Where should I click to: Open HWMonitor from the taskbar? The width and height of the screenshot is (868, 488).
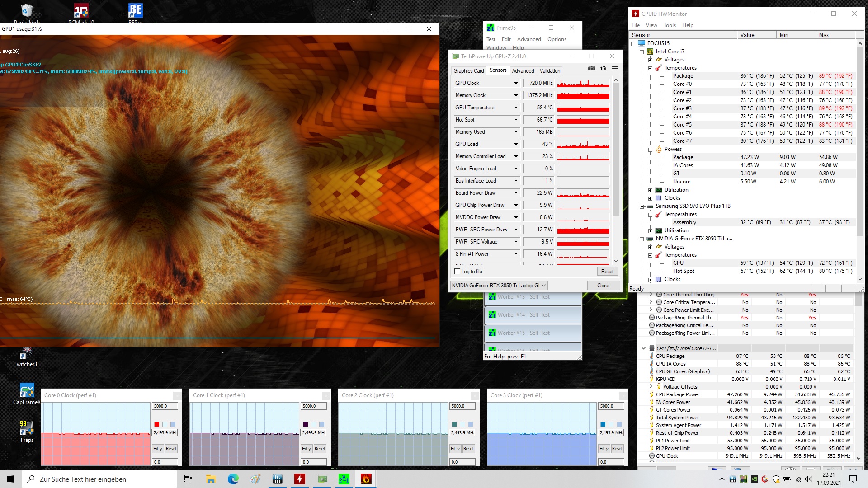[299, 479]
